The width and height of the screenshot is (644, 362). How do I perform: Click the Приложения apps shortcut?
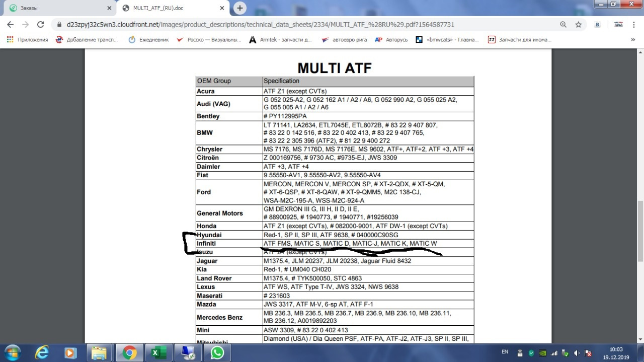click(x=28, y=40)
